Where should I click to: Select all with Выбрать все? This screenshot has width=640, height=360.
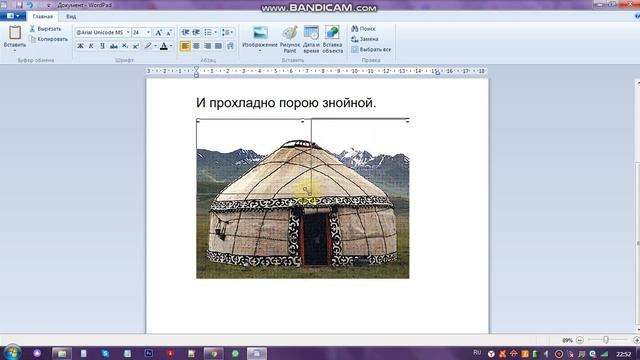click(371, 49)
